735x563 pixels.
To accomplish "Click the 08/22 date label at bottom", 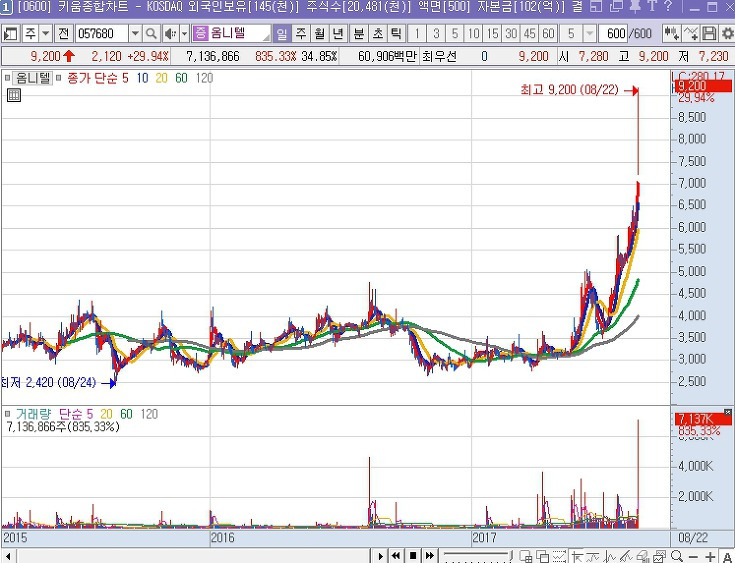I will 692,538.
